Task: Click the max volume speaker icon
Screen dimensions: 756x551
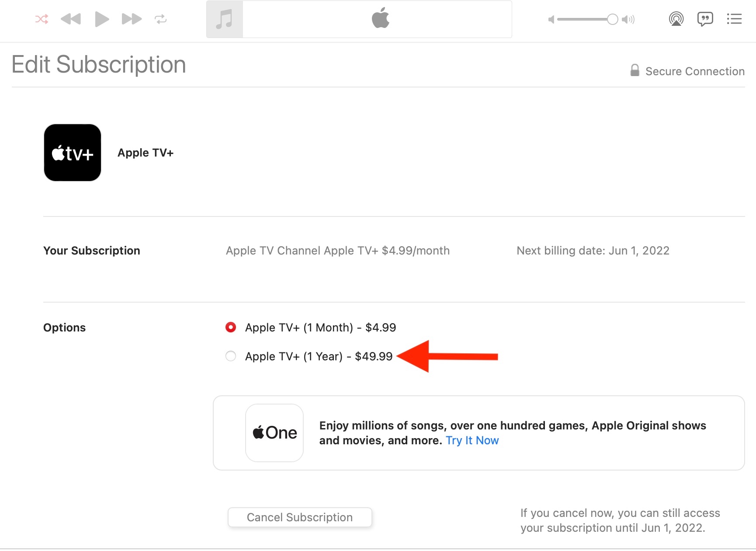Action: click(628, 19)
